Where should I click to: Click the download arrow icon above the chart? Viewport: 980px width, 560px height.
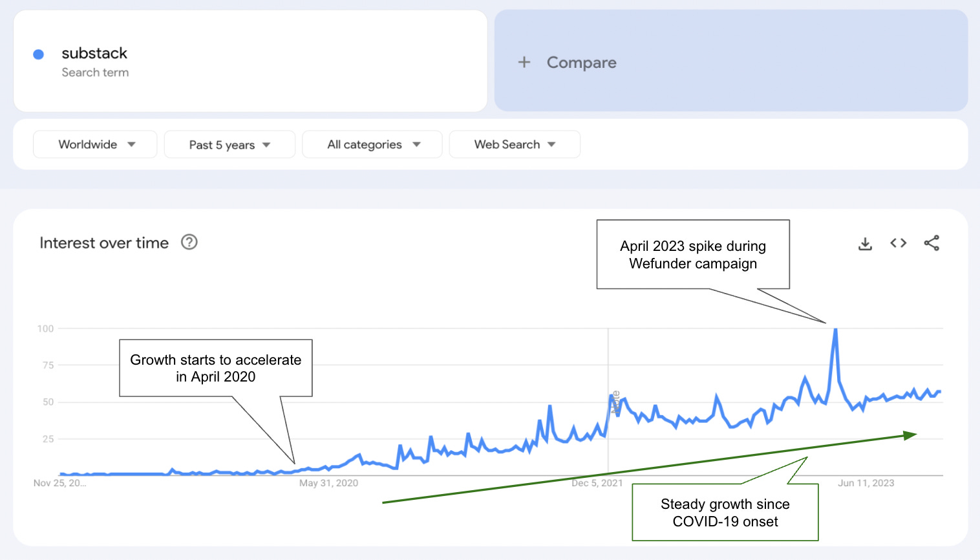pyautogui.click(x=865, y=243)
